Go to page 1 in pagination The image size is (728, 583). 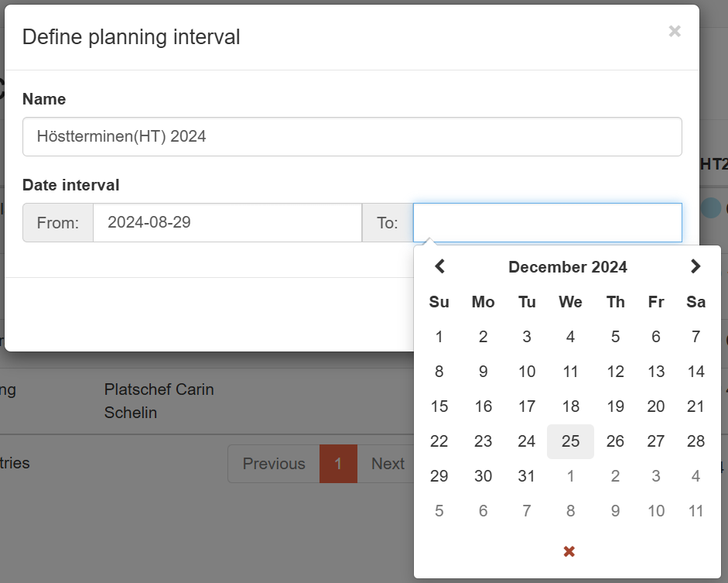pos(338,464)
